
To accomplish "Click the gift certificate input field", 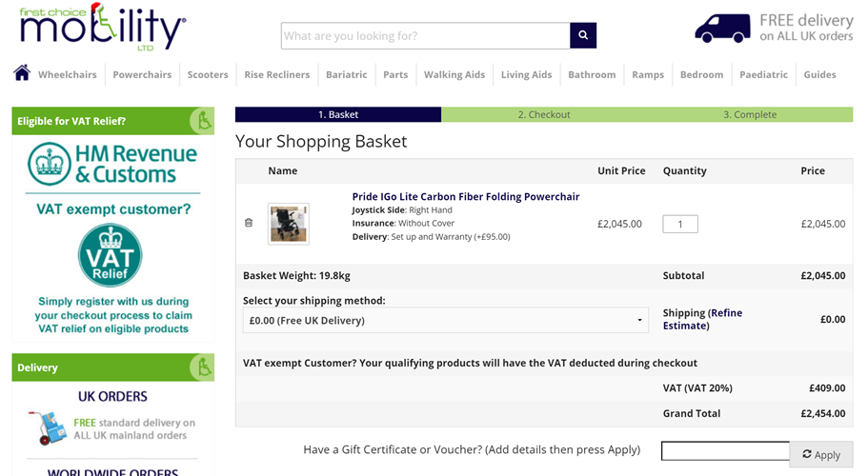I will click(x=725, y=450).
